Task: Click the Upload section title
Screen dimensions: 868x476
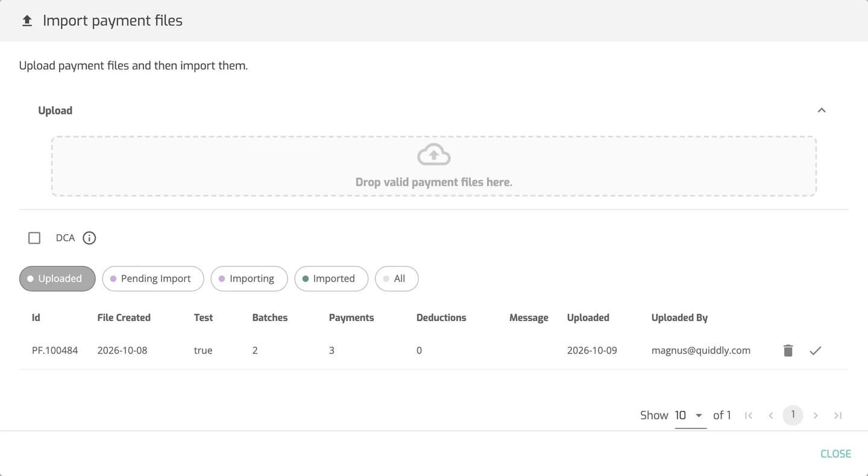Action: coord(55,110)
